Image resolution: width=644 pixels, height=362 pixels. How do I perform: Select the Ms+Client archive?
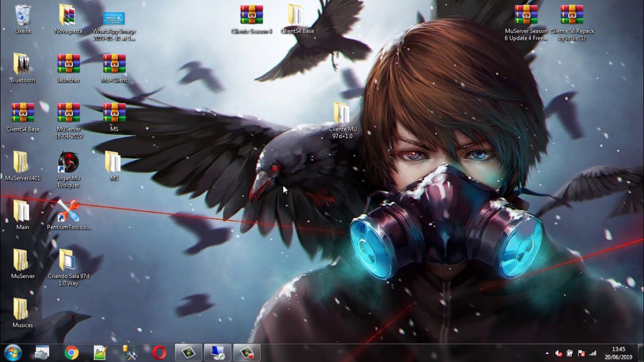coord(114,68)
